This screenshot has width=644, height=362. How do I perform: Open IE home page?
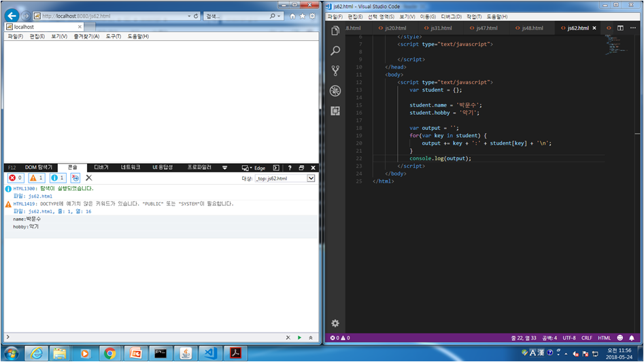[x=292, y=16]
